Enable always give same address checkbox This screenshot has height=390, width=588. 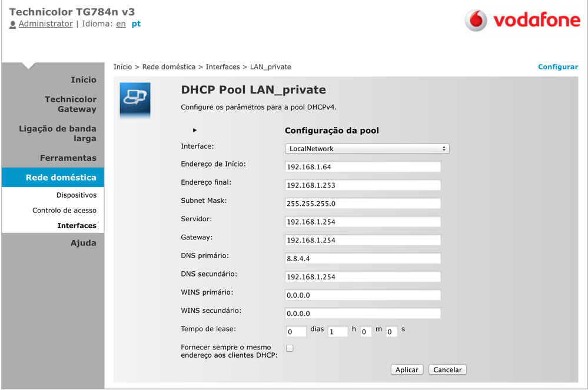(290, 348)
